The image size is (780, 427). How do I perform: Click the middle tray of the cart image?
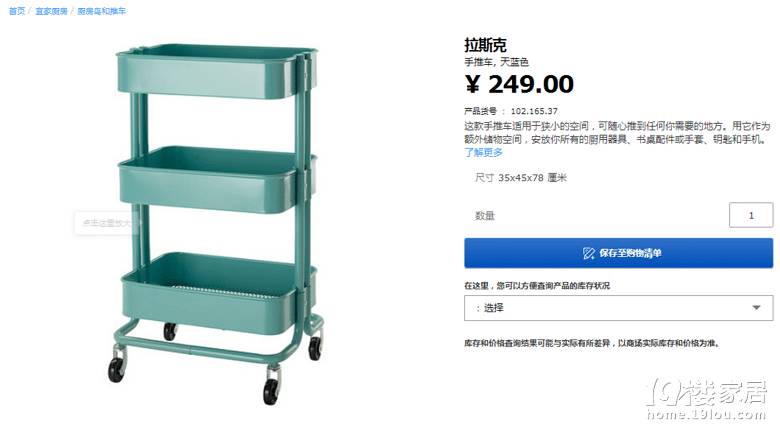(214, 179)
